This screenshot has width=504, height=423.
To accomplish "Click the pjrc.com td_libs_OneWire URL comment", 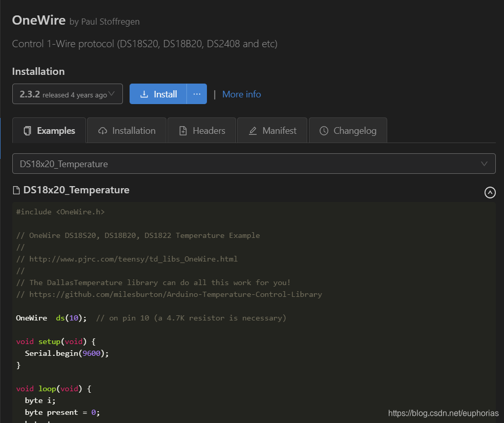I will click(x=127, y=259).
